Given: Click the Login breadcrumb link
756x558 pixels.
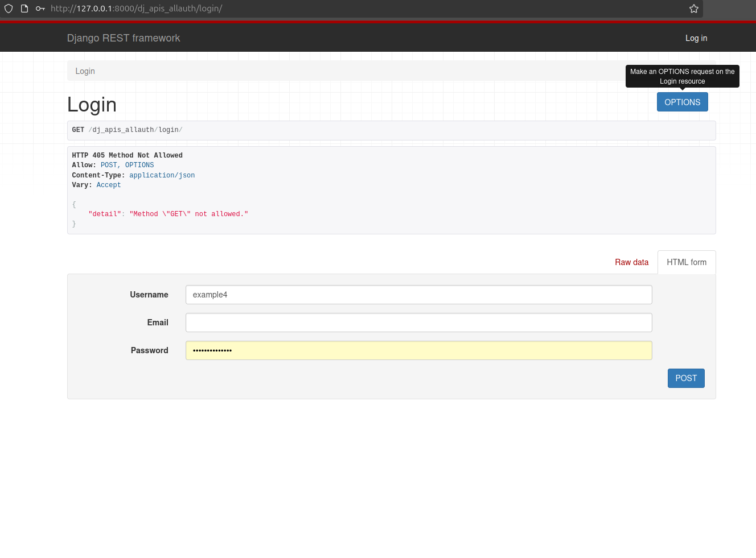Looking at the screenshot, I should click(x=85, y=71).
